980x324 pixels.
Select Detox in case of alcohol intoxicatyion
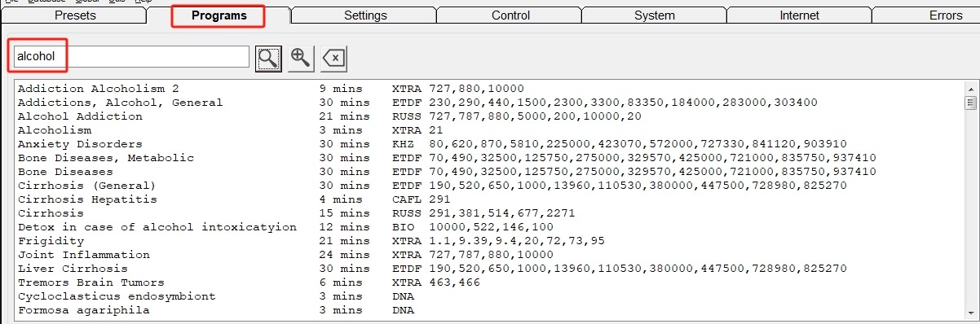(x=489, y=227)
